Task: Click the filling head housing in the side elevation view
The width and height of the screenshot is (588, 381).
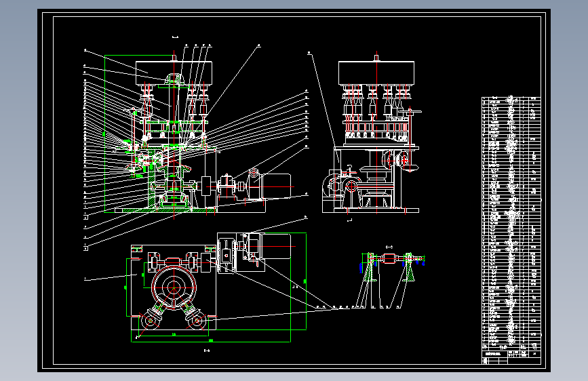Action: click(376, 73)
